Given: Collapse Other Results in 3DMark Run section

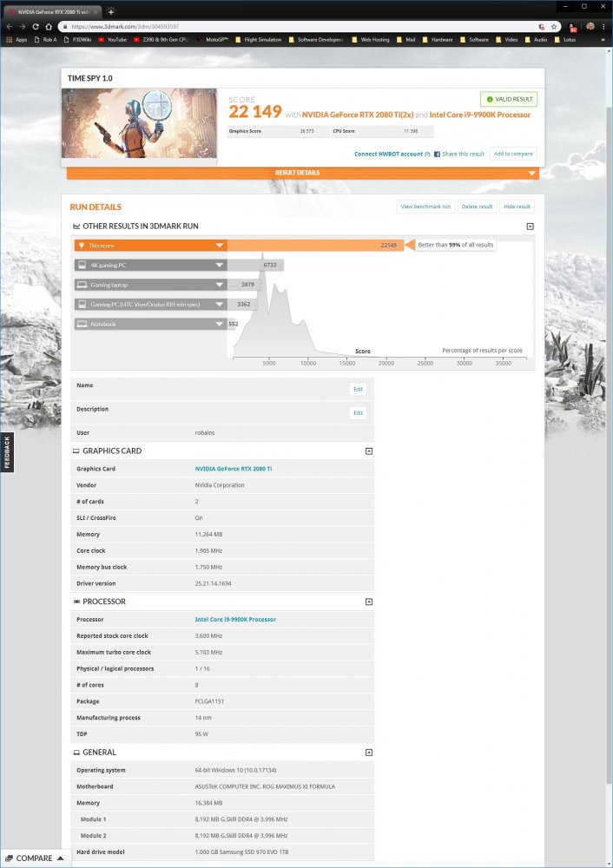Looking at the screenshot, I should pos(530,227).
